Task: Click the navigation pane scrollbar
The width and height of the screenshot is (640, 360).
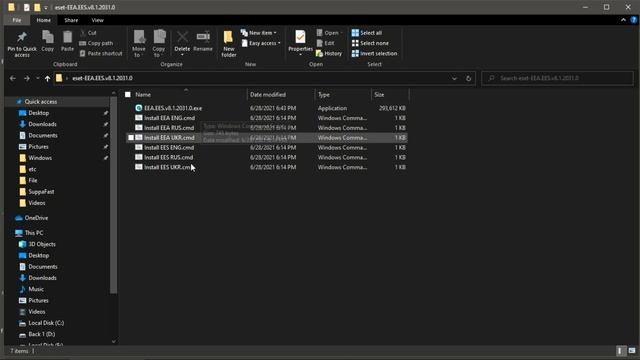Action: 113,196
